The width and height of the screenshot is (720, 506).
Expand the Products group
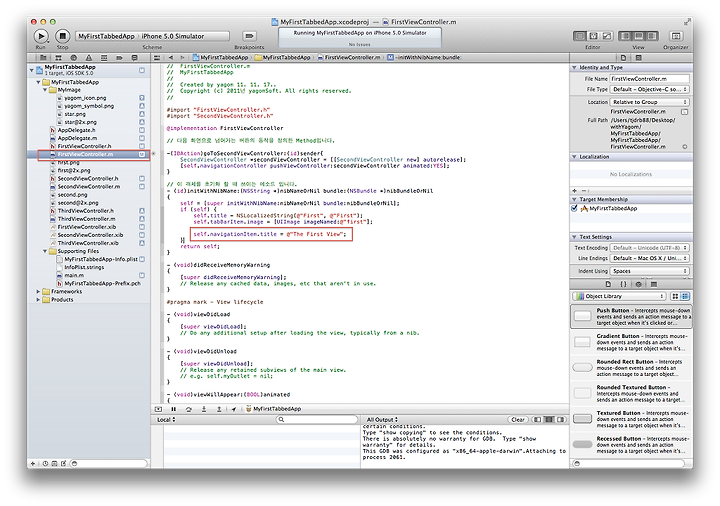38,299
